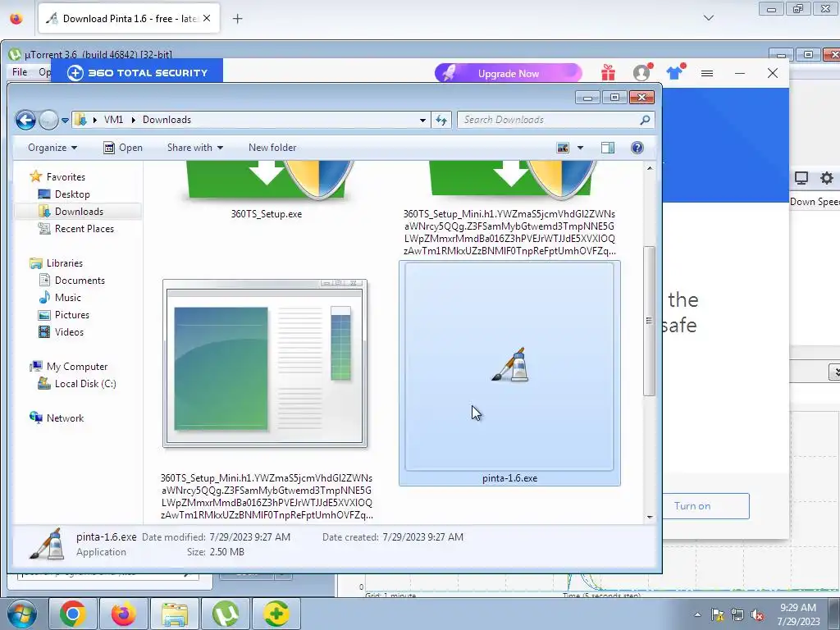Change the view with the view icon
Viewport: 840px width, 630px height.
[563, 148]
